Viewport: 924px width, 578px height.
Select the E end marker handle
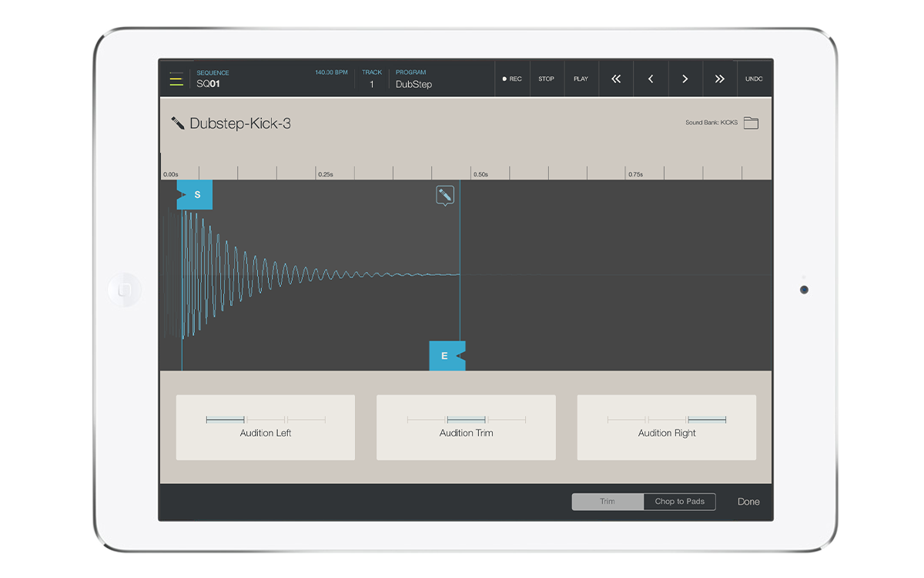[x=446, y=356]
